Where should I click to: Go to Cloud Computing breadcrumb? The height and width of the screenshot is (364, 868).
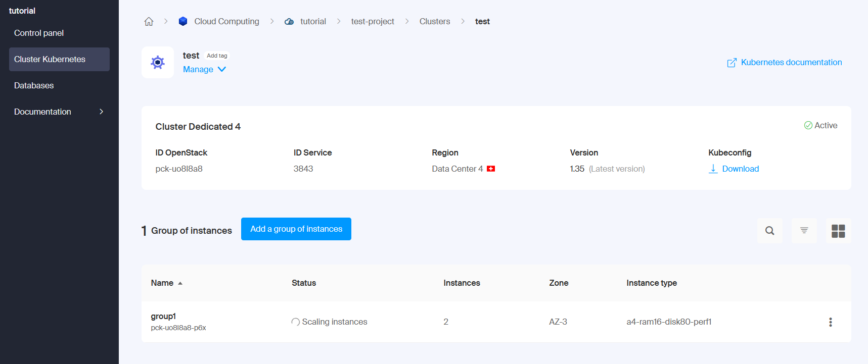(x=226, y=21)
